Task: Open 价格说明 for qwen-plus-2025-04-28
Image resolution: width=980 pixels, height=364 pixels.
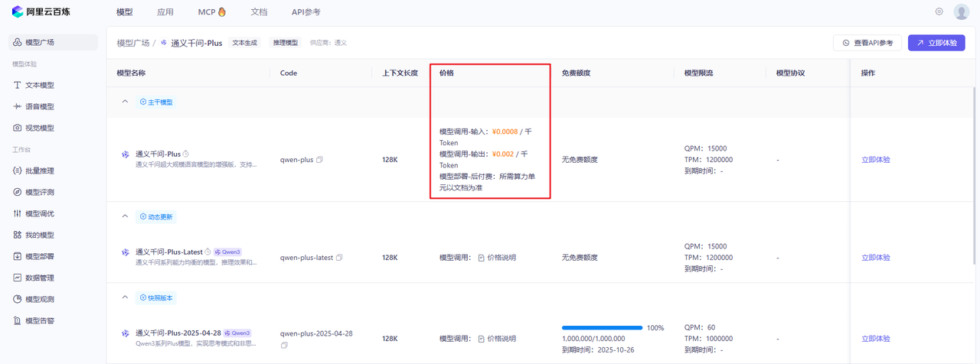Action: tap(497, 338)
